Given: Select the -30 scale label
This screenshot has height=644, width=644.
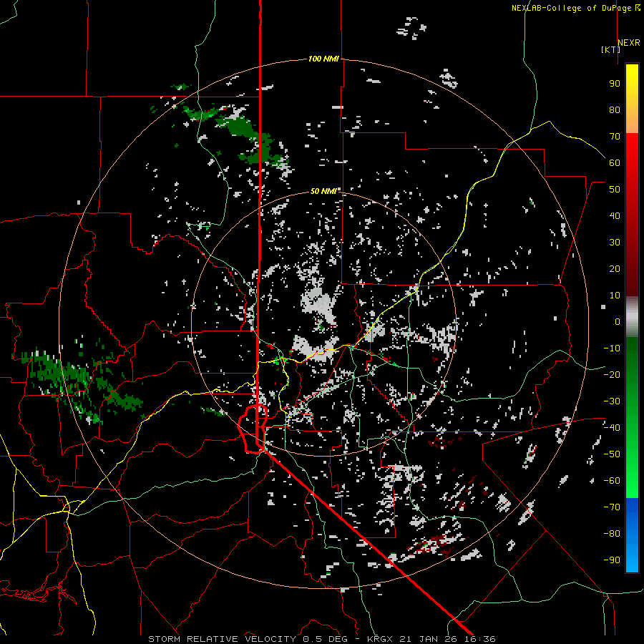Looking at the screenshot, I should [612, 401].
